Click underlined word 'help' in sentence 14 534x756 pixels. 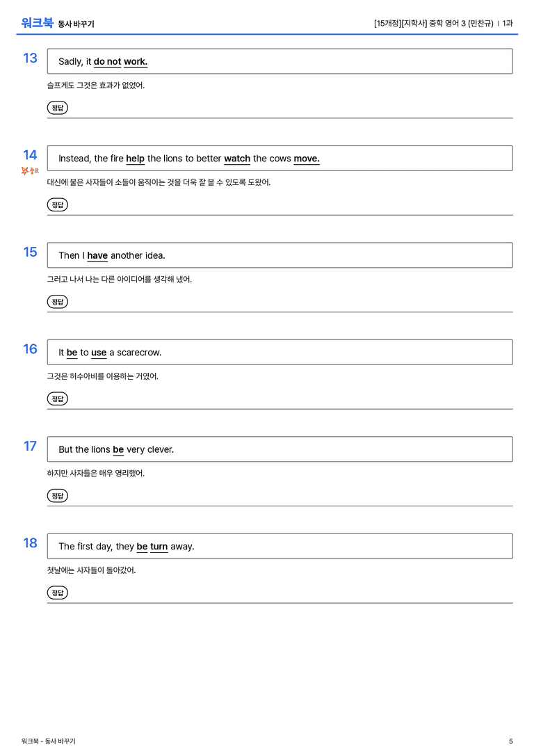point(135,159)
